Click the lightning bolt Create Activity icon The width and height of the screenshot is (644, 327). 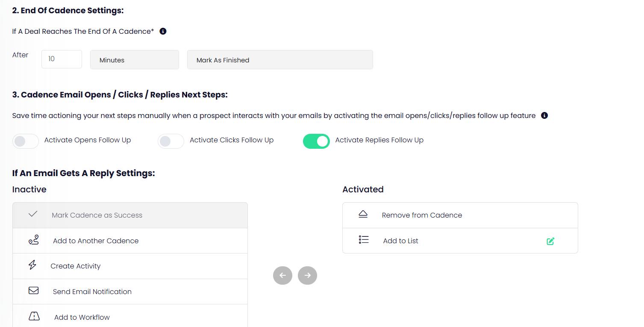coord(32,265)
